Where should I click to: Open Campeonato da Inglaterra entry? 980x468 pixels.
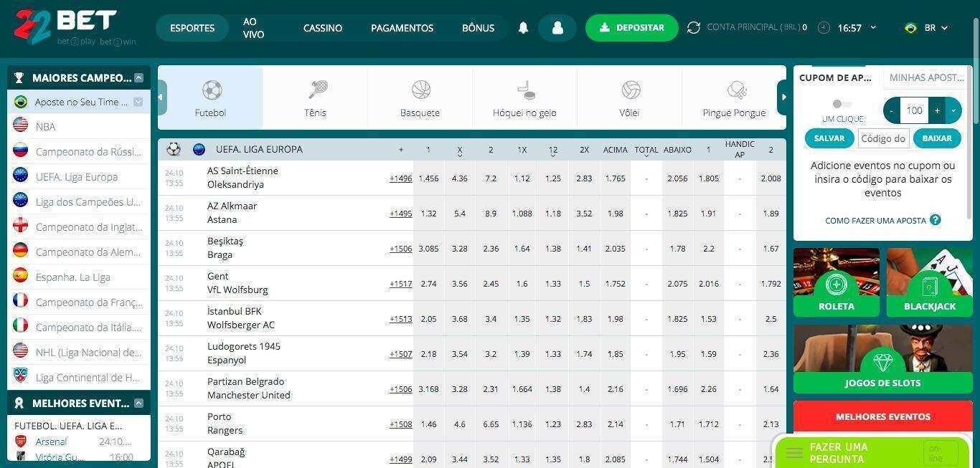79,227
